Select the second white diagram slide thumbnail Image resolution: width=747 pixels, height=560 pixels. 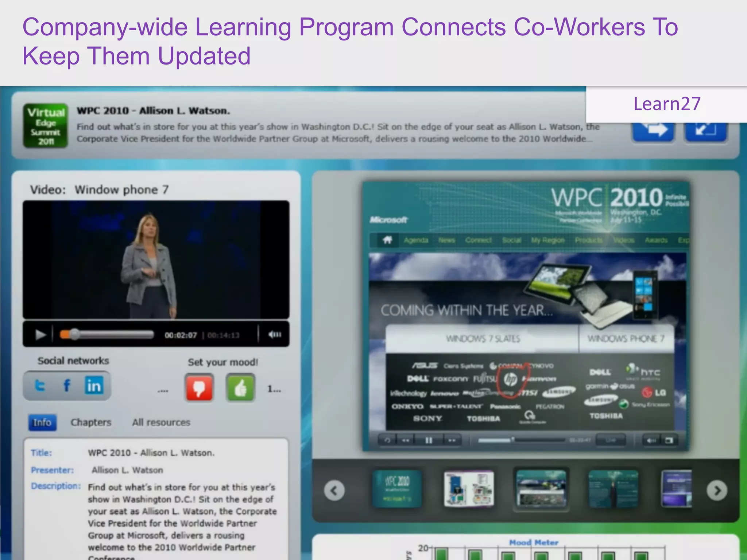(469, 489)
